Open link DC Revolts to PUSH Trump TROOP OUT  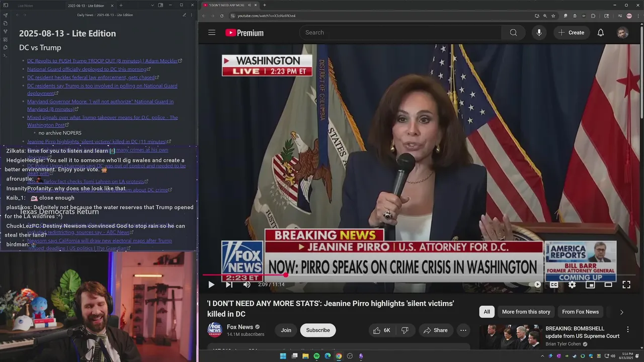(103, 61)
